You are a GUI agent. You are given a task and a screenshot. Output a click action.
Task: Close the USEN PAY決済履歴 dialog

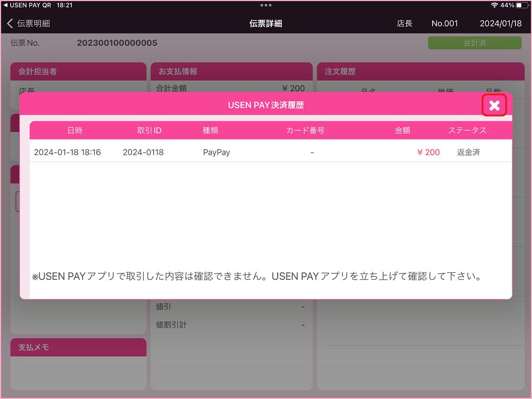tap(494, 105)
